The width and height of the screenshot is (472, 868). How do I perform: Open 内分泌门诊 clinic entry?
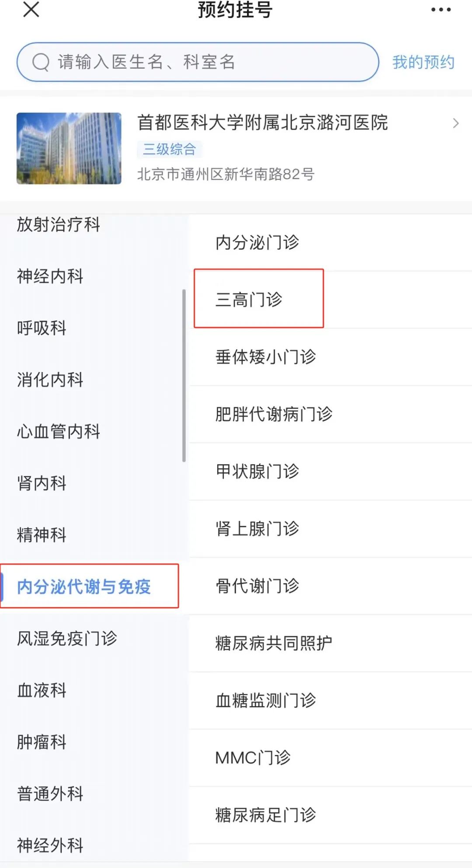click(257, 242)
